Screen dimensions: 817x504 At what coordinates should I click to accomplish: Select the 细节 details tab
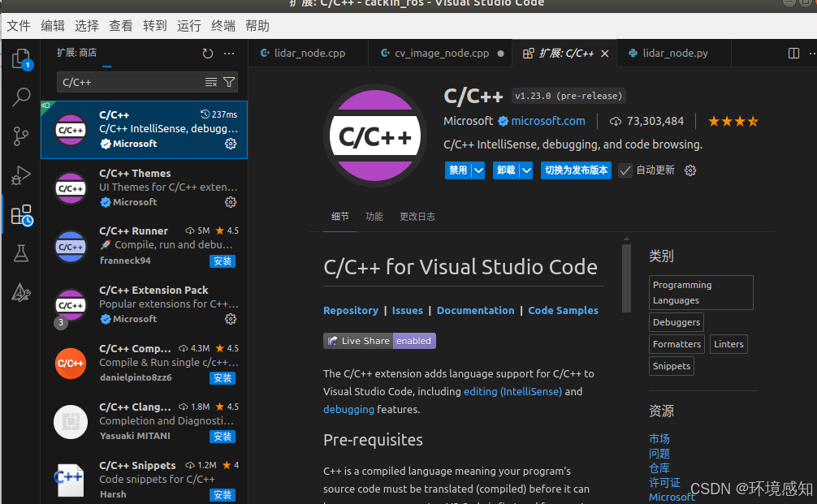339,217
